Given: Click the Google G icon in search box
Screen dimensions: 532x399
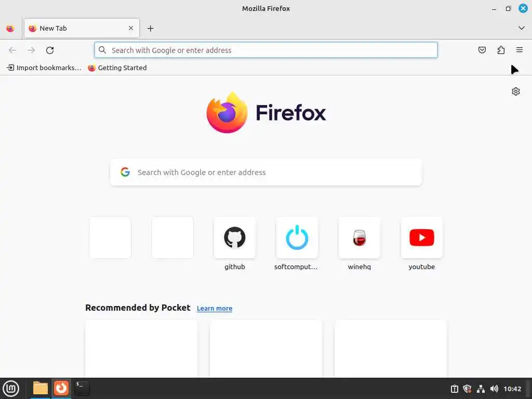Looking at the screenshot, I should tap(125, 172).
